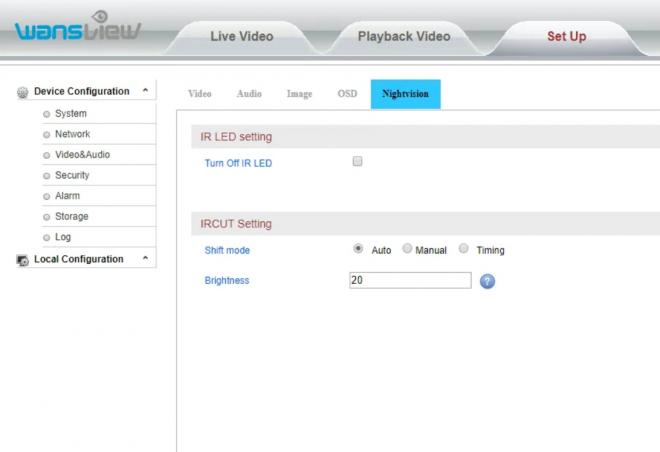This screenshot has width=660, height=452.
Task: Enable the Turn Off IR LED checkbox
Action: [x=357, y=161]
